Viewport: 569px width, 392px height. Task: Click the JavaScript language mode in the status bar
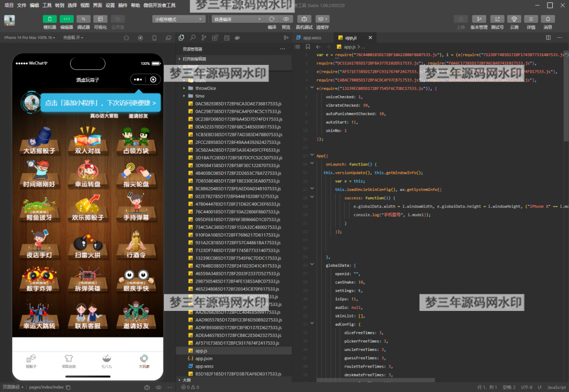click(x=556, y=388)
